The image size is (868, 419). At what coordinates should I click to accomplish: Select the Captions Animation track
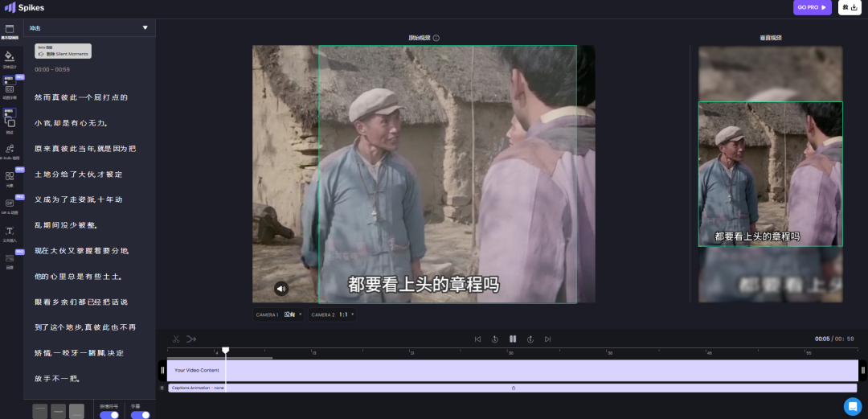point(513,388)
